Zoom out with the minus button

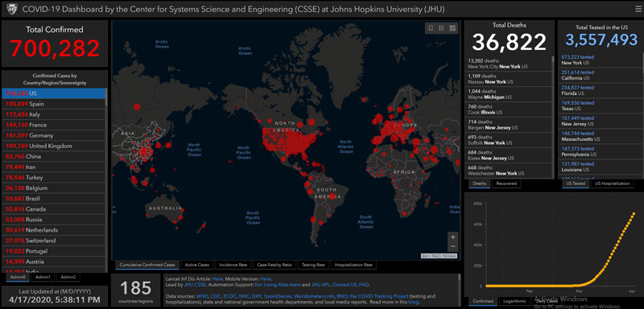pyautogui.click(x=452, y=246)
